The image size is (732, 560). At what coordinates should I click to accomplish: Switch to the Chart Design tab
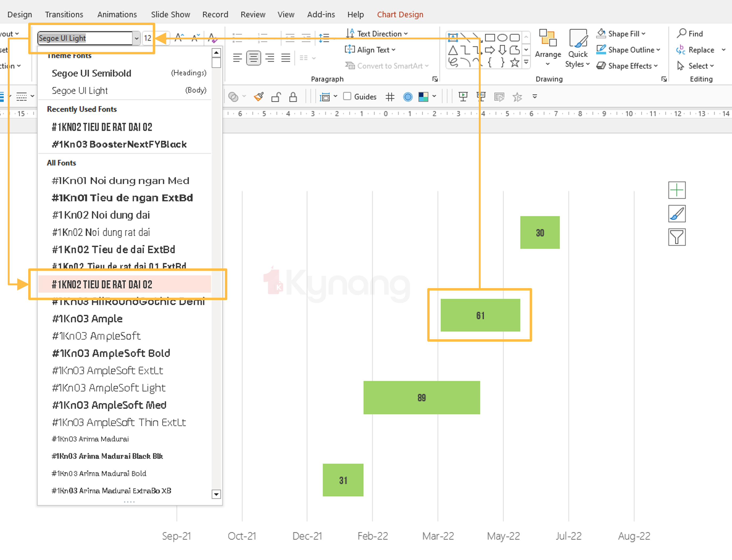[400, 14]
